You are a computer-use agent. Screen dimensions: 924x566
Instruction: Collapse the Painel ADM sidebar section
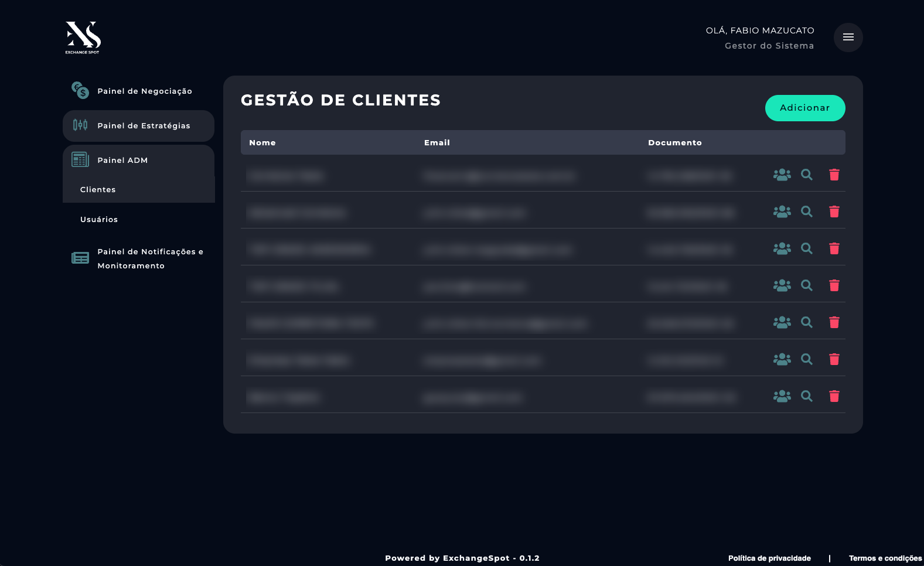[x=138, y=160]
